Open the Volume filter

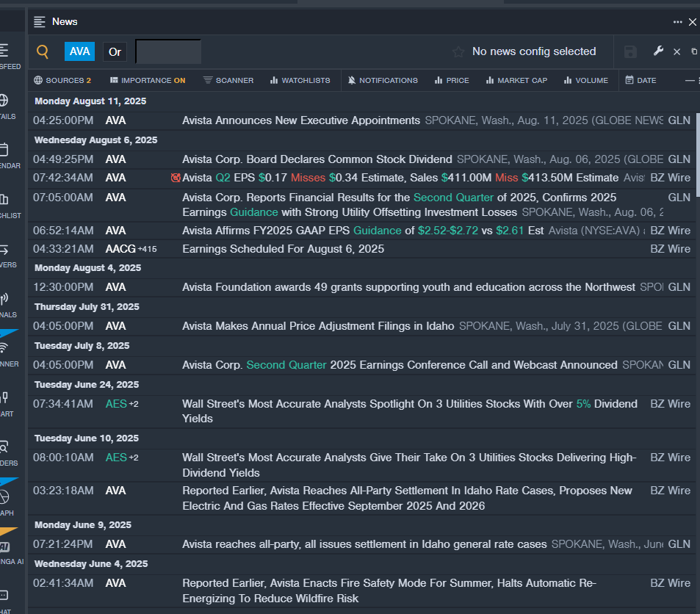[586, 80]
